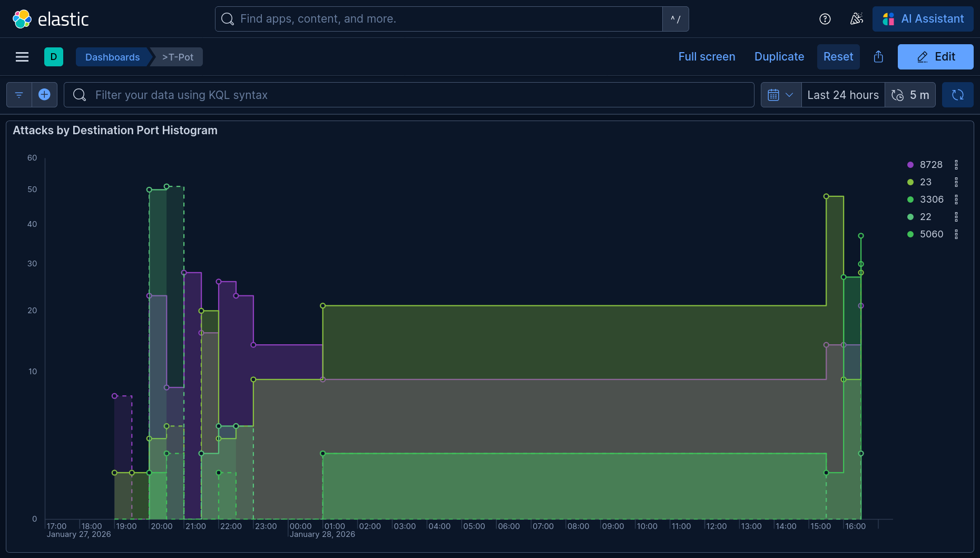980x558 pixels.
Task: Open the newsfeed celebration icon
Action: point(857,19)
